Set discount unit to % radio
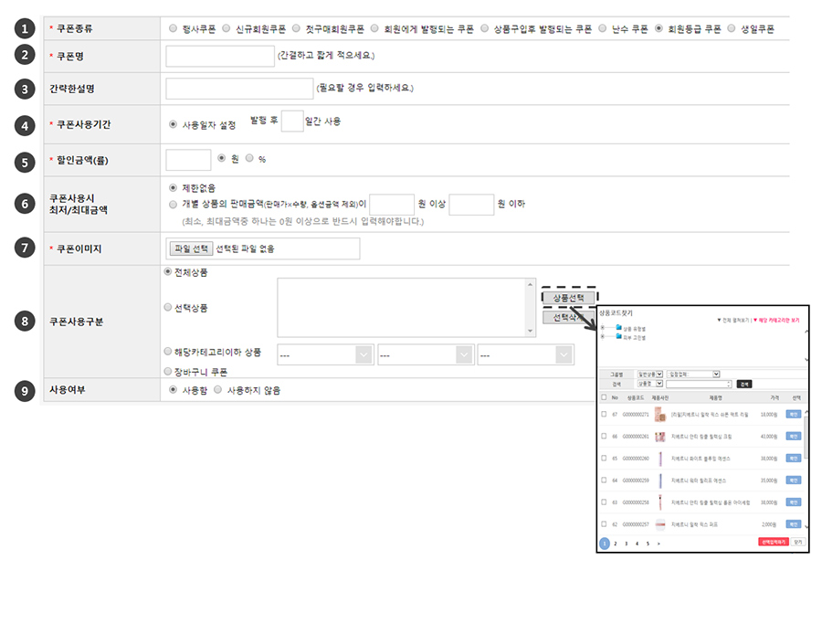 point(250,158)
